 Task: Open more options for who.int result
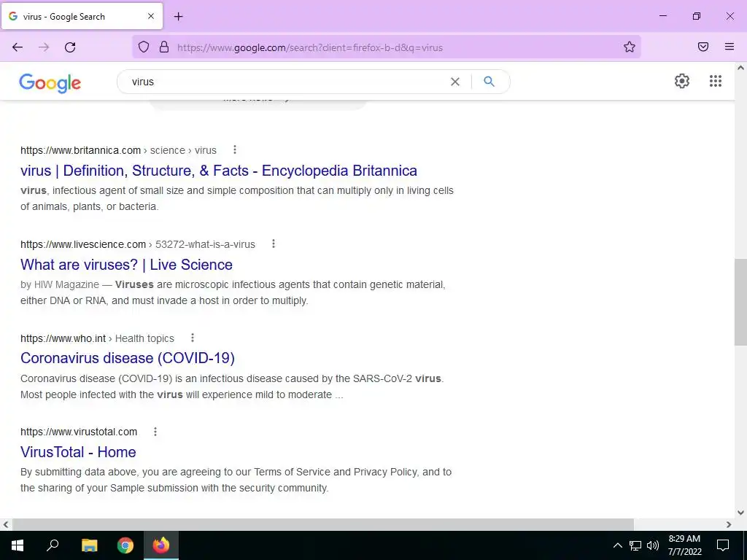coord(192,338)
